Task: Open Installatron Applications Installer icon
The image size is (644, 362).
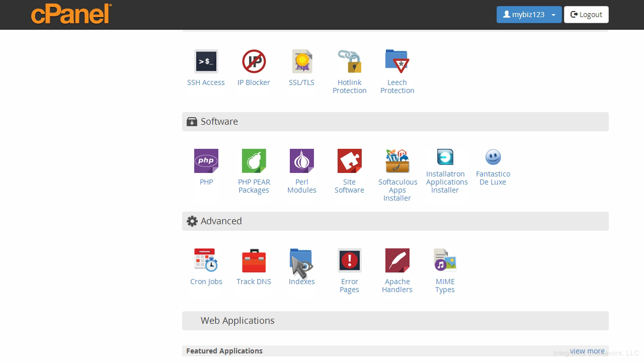Action: [445, 157]
